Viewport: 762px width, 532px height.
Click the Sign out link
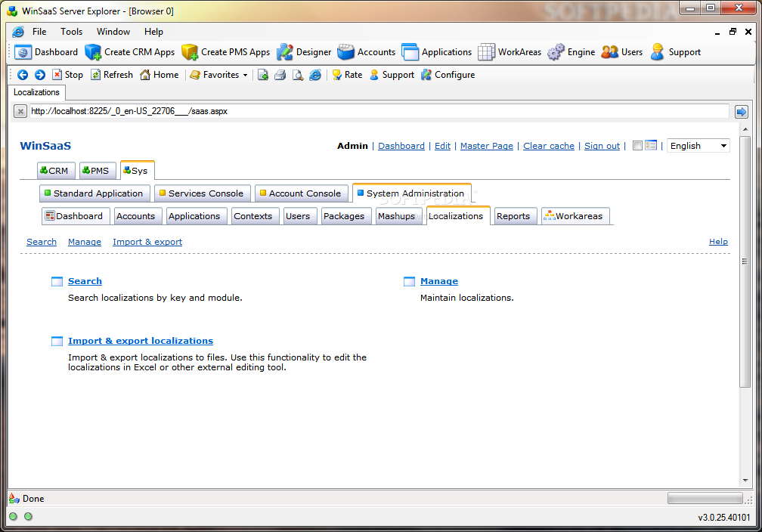(602, 146)
